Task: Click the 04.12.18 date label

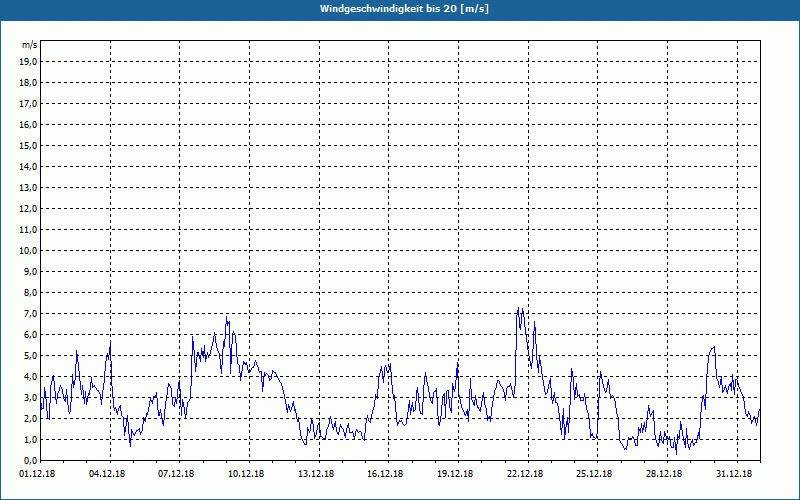Action: point(107,473)
